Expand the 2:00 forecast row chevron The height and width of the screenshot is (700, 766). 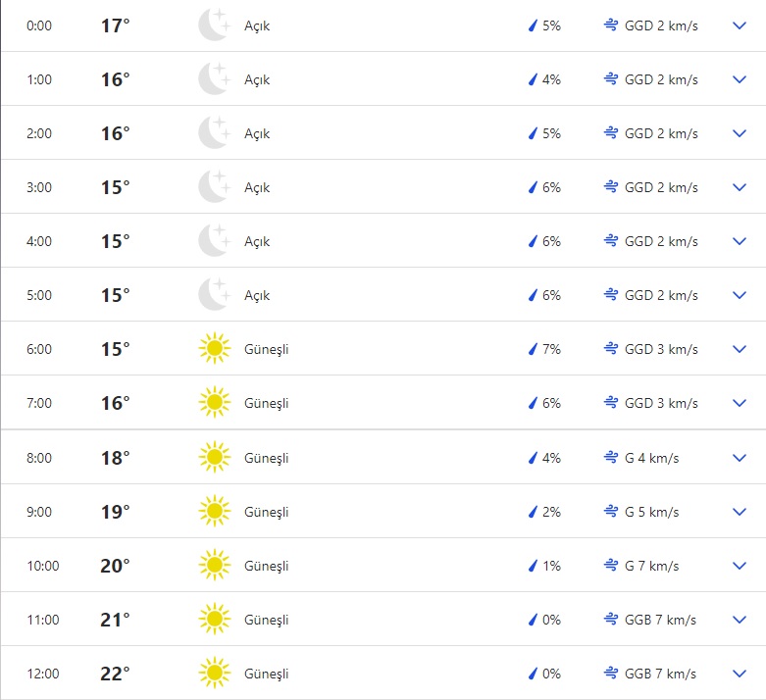740,133
